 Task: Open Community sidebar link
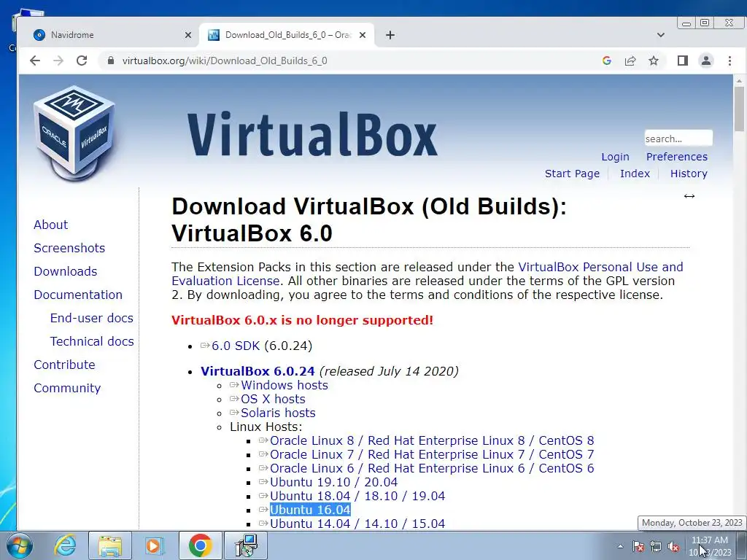tap(67, 388)
